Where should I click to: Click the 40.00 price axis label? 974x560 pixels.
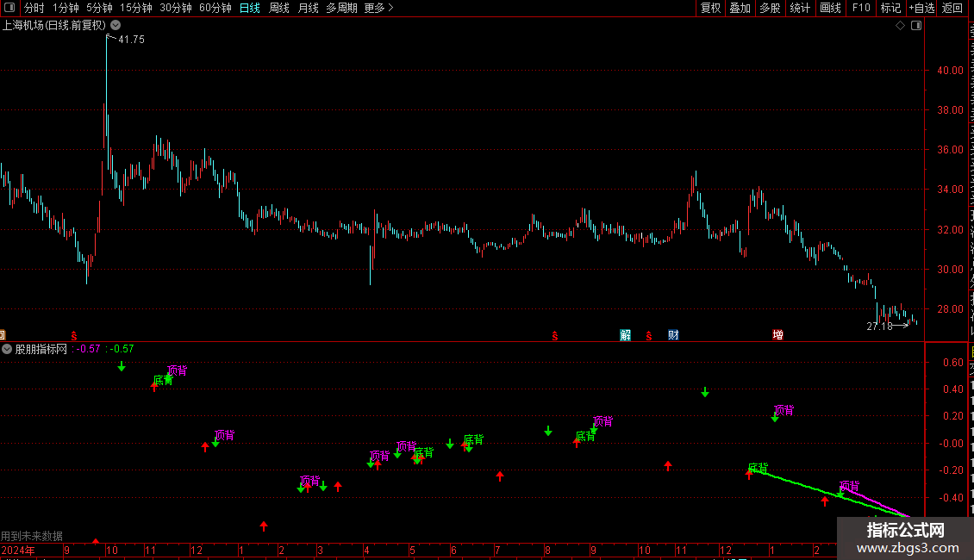tap(951, 71)
